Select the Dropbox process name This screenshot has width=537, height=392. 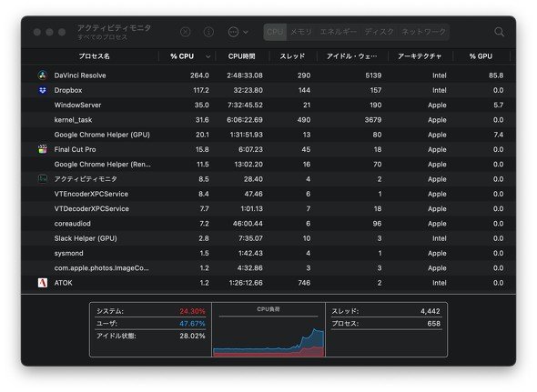click(68, 90)
